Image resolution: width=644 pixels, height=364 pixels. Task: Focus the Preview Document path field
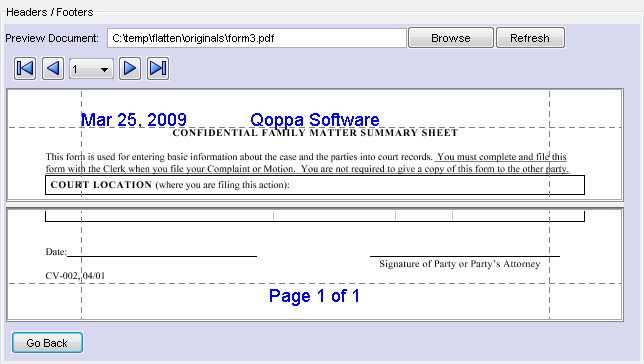257,38
